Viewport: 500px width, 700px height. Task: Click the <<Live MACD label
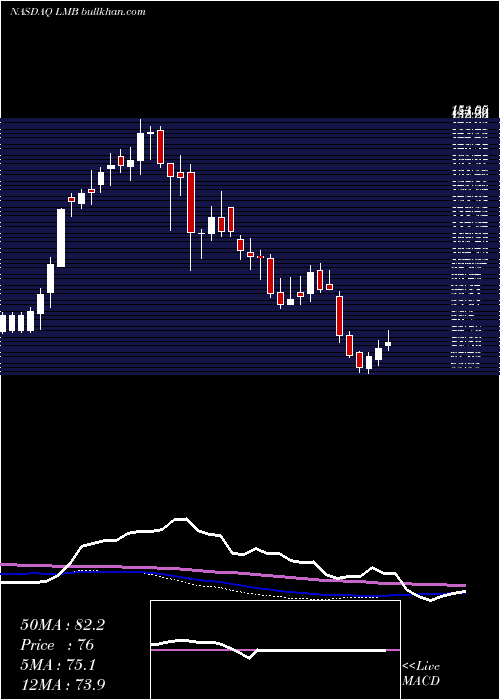click(421, 673)
